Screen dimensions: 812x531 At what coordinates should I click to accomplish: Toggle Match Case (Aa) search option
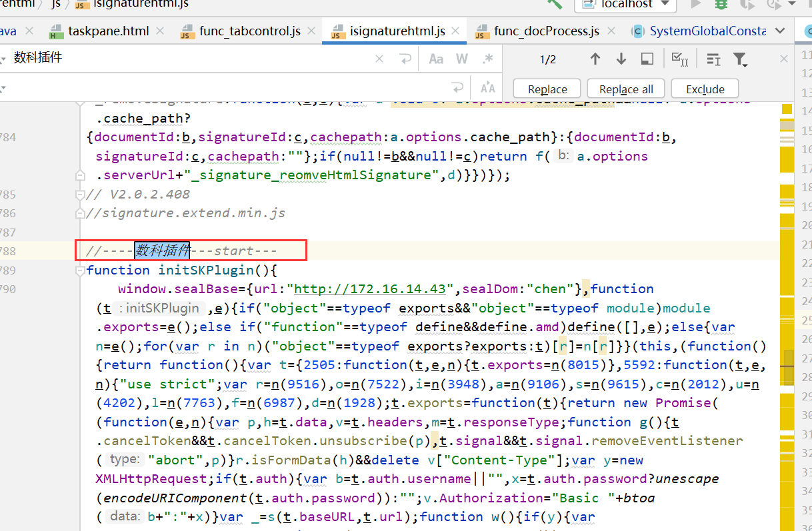coord(436,59)
